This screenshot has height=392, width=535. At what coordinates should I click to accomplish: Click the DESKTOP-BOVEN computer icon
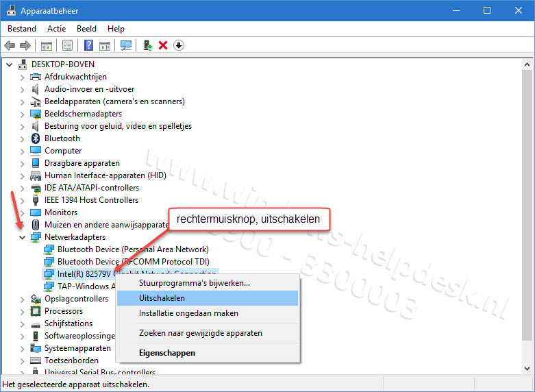(x=23, y=64)
